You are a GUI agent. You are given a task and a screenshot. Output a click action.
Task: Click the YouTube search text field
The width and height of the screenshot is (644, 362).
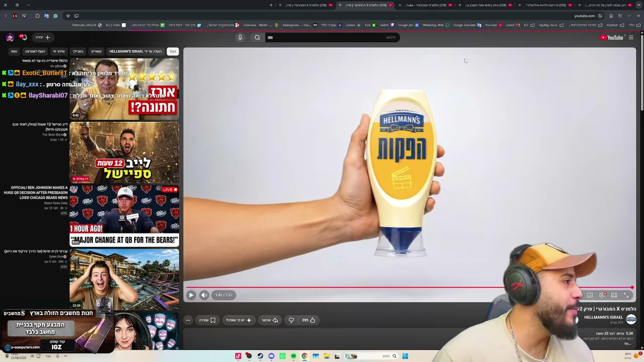point(333,38)
